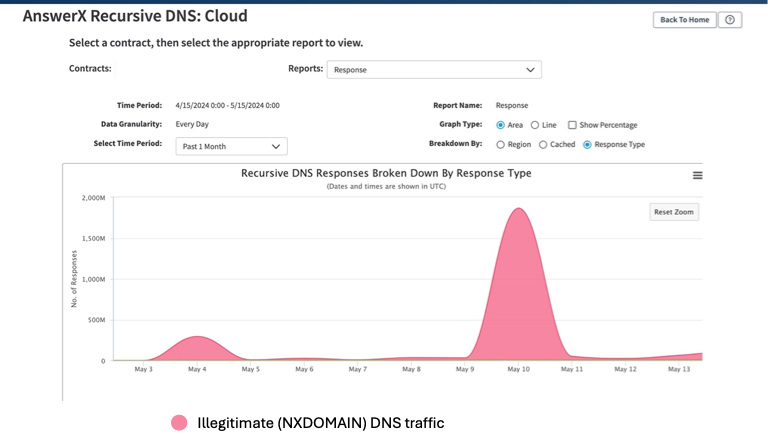Screen dimensions: 768x443
Task: Open the chart hamburger context menu
Action: tap(697, 175)
